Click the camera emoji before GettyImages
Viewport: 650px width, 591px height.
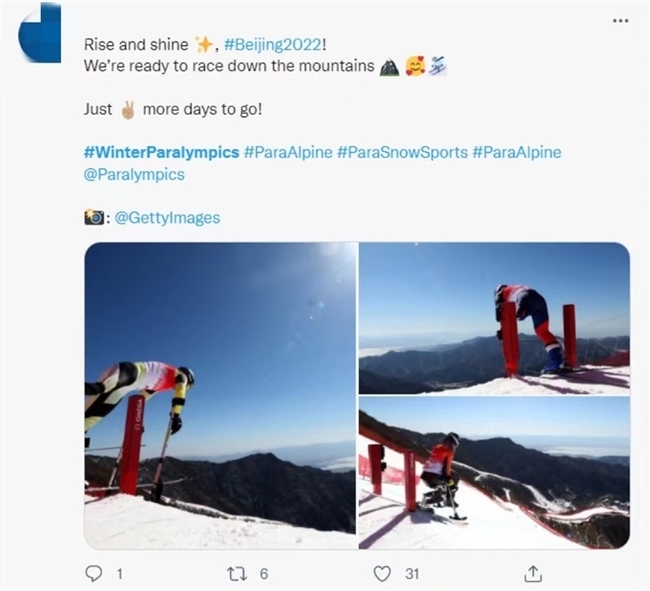point(94,217)
